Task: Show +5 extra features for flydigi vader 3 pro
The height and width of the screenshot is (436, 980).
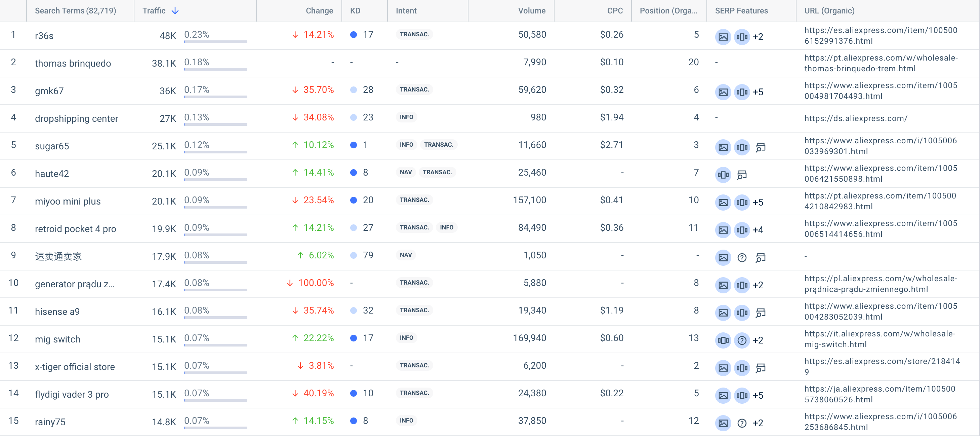Action: [x=758, y=396]
